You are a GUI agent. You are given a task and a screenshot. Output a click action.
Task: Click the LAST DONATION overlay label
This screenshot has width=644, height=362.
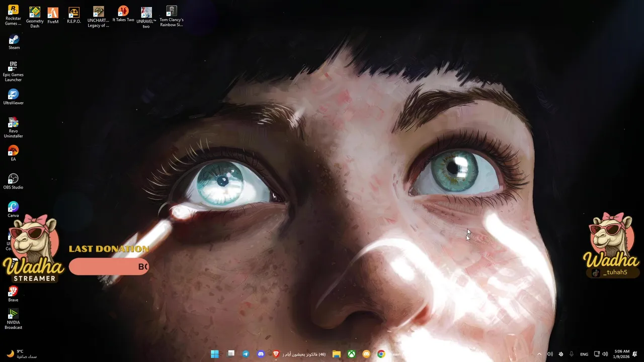[x=109, y=249]
